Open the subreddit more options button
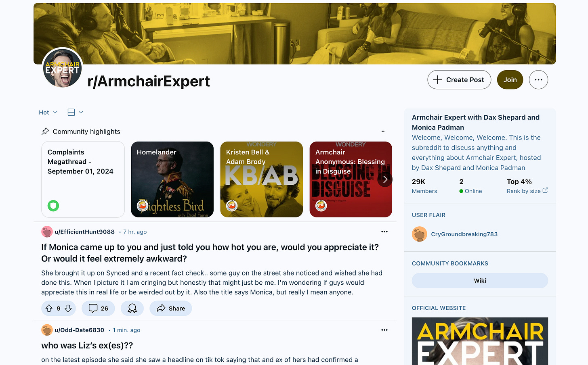 tap(538, 80)
